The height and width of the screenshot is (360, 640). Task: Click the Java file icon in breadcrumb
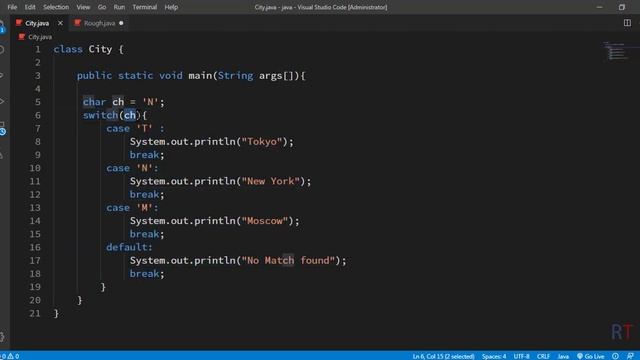(22, 37)
